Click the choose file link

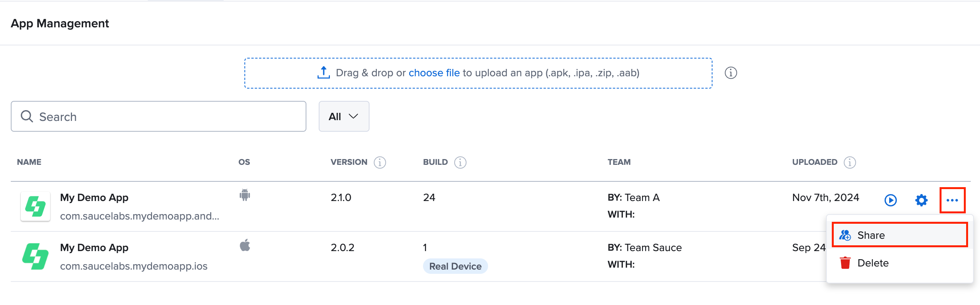pos(434,73)
